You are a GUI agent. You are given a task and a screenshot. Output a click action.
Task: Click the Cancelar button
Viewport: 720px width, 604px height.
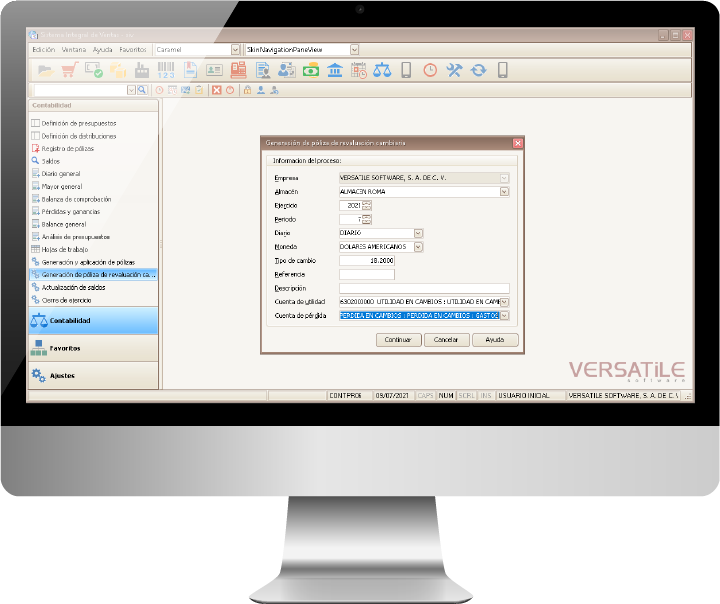446,340
